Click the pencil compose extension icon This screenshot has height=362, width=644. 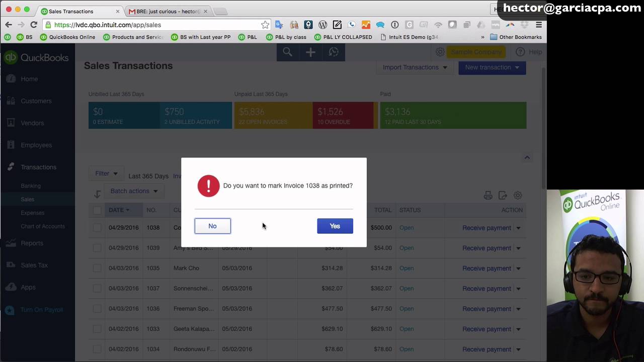(x=337, y=25)
